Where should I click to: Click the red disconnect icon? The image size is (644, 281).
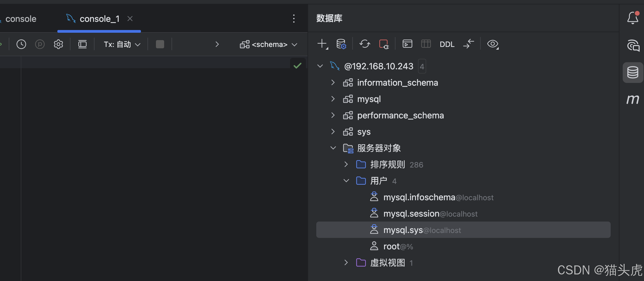[x=384, y=44]
